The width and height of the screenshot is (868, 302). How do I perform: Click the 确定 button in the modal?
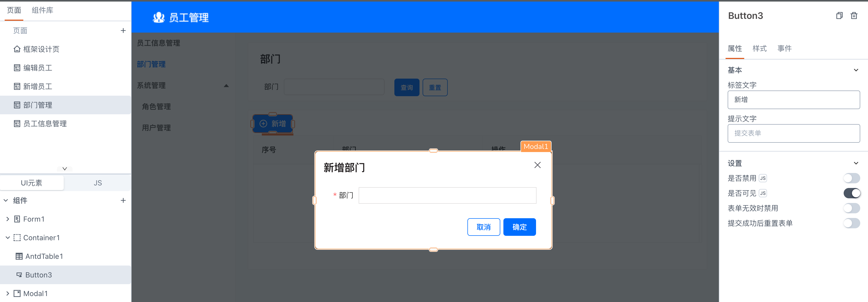[519, 227]
